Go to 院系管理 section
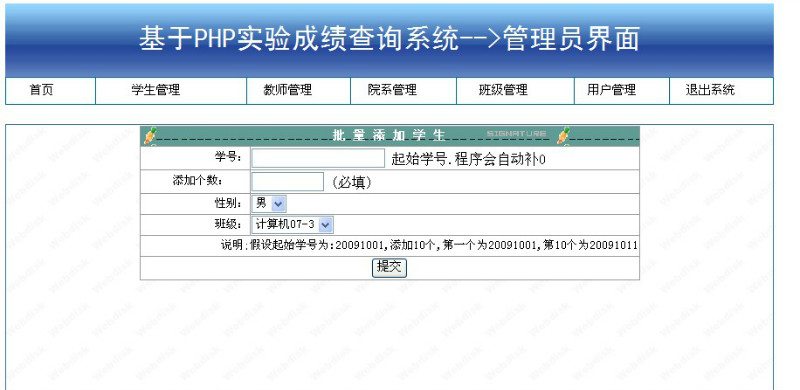 392,90
